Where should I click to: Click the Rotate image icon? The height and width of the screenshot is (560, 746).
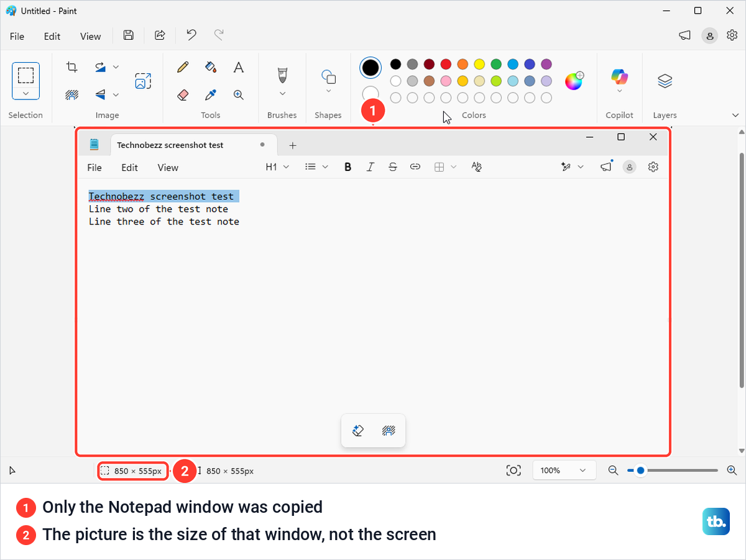click(x=100, y=67)
